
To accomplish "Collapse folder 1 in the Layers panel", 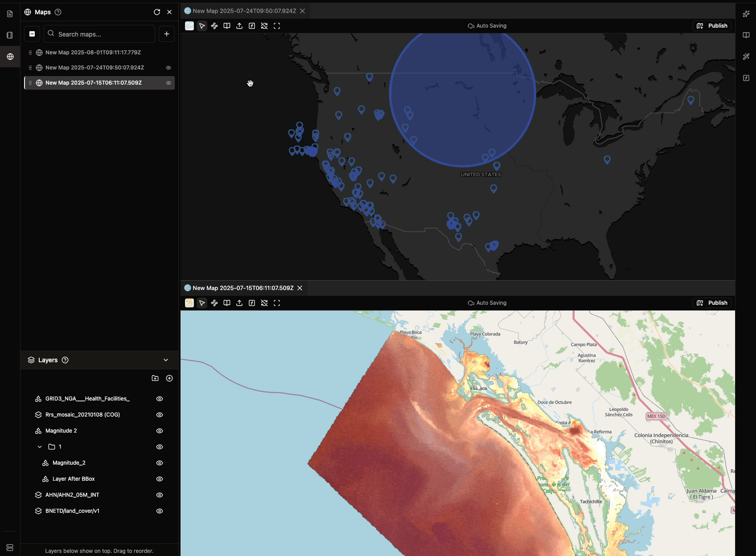I will click(x=39, y=446).
